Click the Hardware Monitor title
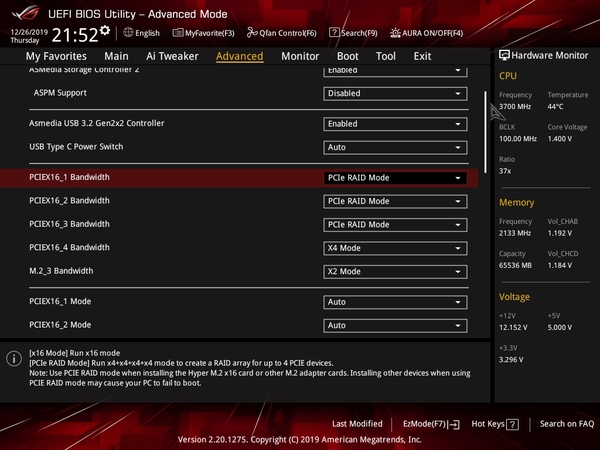 (549, 55)
